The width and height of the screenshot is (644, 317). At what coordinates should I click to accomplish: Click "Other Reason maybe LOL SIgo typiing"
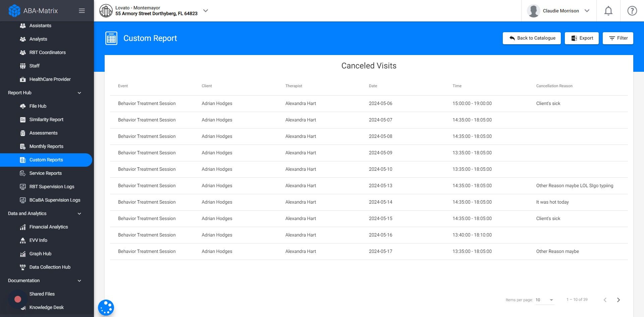pos(575,186)
